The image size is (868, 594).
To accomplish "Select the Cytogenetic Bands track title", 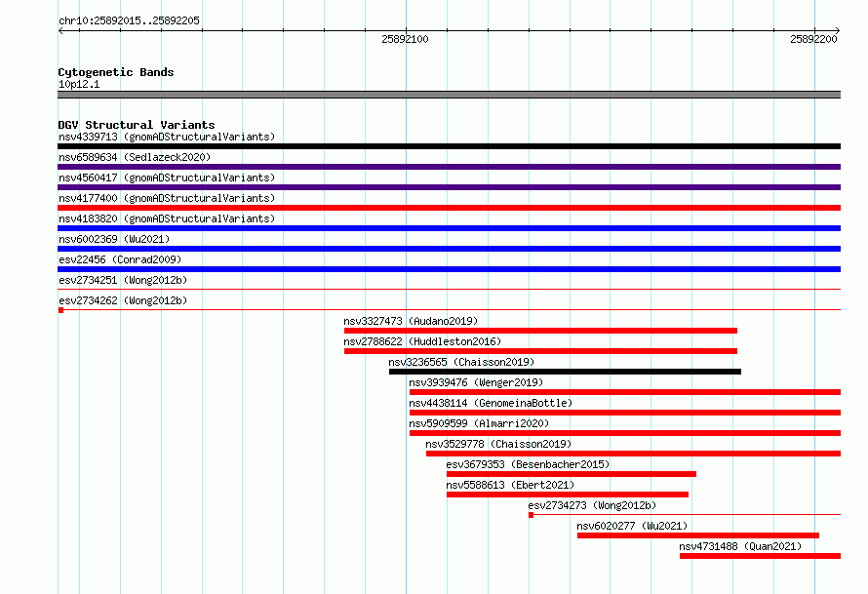I will (116, 72).
